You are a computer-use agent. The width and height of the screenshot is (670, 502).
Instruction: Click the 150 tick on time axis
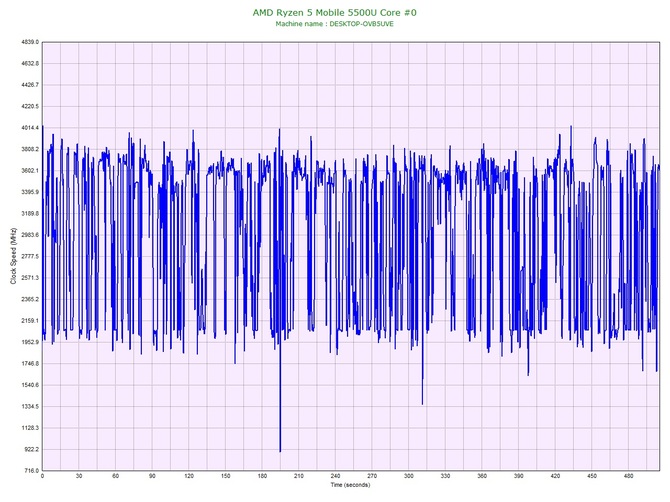pyautogui.click(x=226, y=476)
